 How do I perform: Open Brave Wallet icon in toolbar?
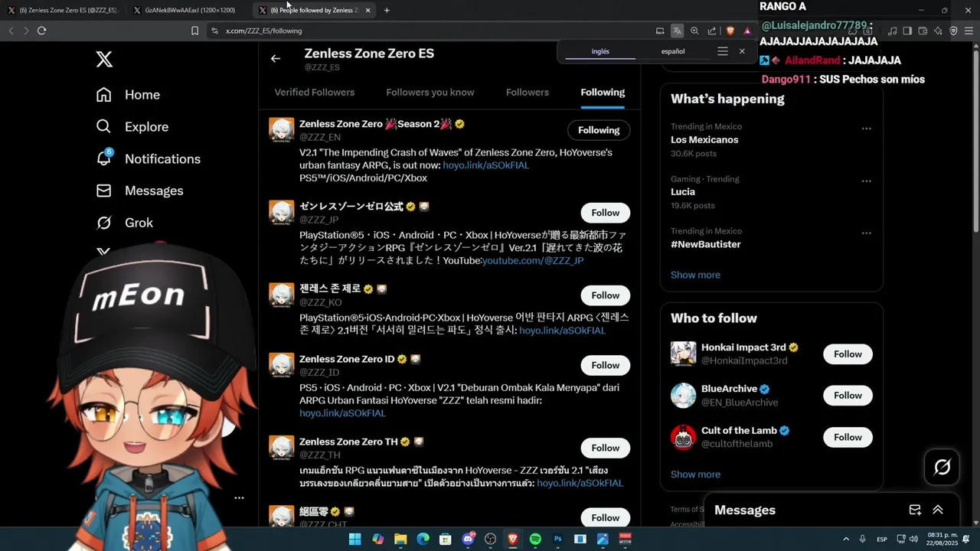tap(923, 31)
